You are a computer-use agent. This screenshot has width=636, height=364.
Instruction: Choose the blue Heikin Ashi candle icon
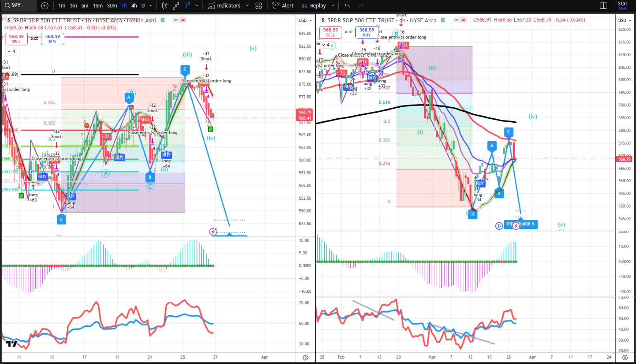pos(187,6)
